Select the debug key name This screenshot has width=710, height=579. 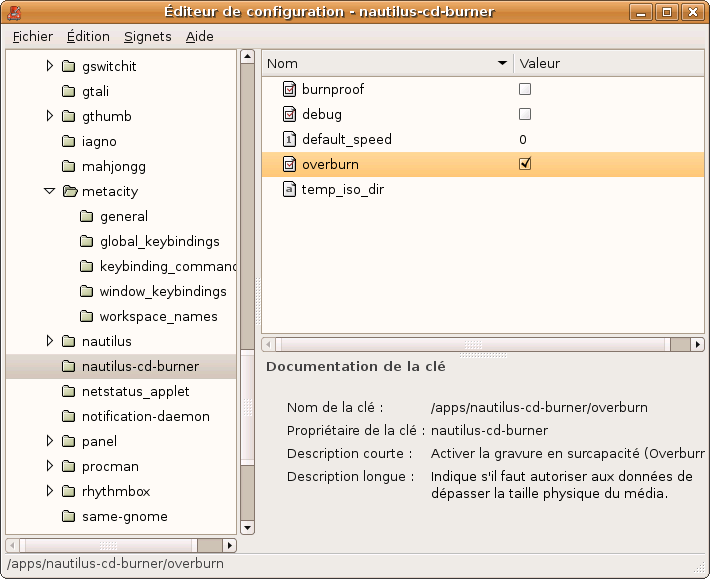(322, 114)
